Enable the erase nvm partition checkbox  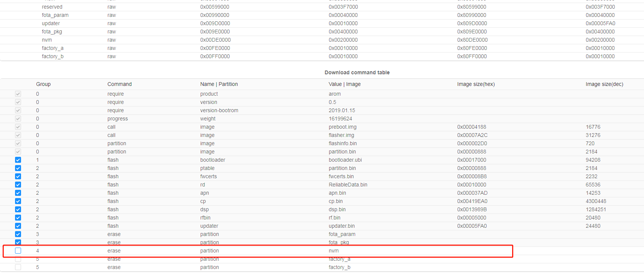(x=18, y=251)
